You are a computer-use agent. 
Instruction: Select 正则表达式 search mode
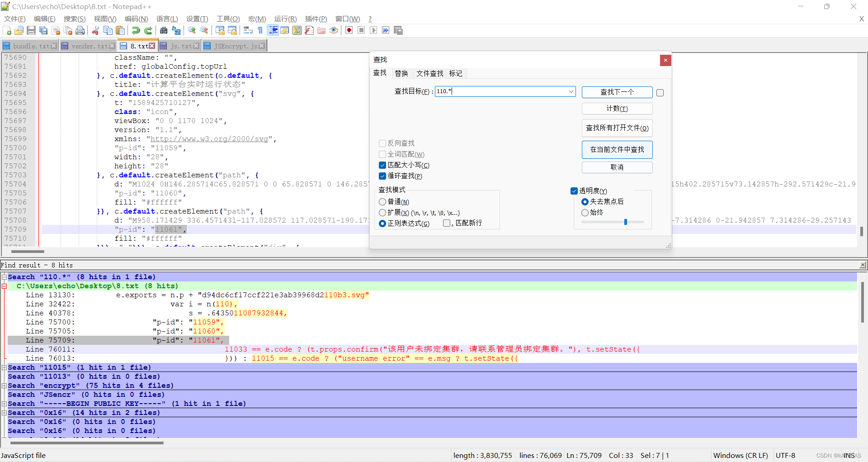pos(382,224)
